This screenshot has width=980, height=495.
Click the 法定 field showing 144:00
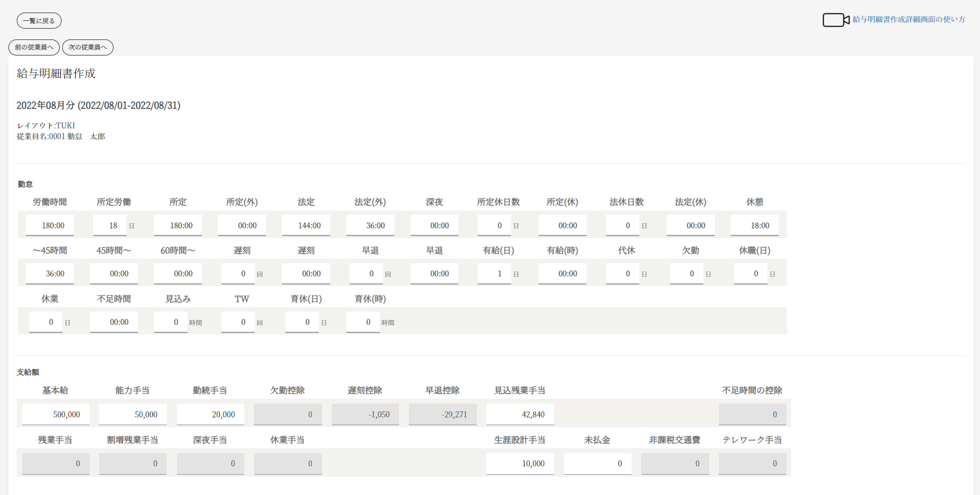(306, 226)
